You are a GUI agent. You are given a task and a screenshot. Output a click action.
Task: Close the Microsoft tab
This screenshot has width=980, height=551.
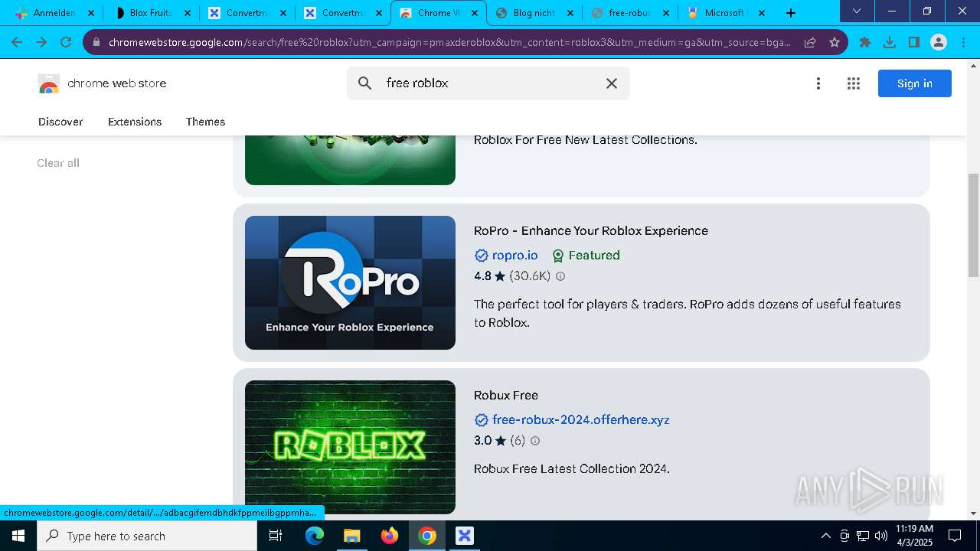(x=761, y=13)
